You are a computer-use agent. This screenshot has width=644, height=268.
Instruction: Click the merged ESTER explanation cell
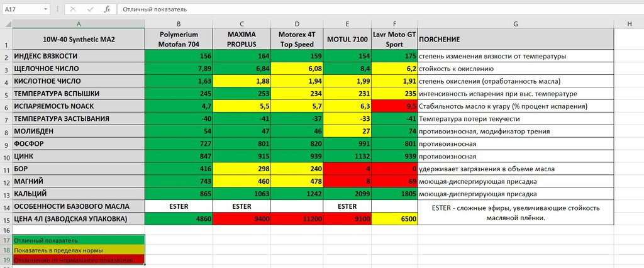point(516,213)
